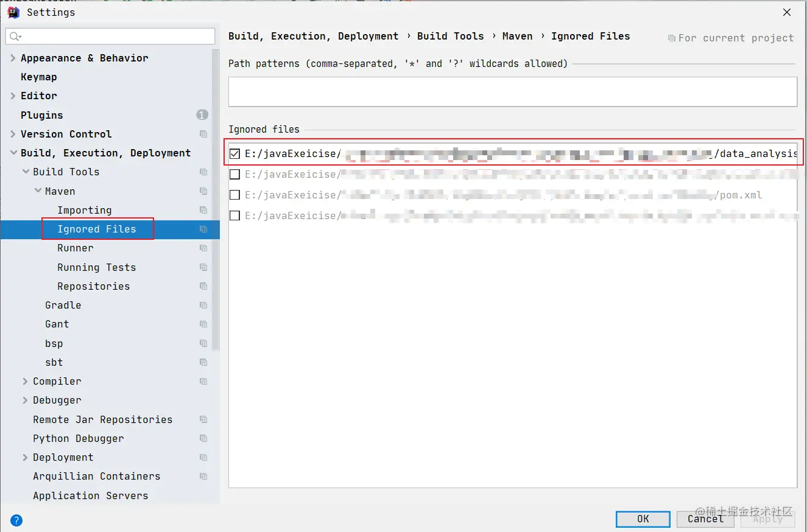This screenshot has height=532, width=807.
Task: Select Importing under Maven
Action: (x=85, y=210)
